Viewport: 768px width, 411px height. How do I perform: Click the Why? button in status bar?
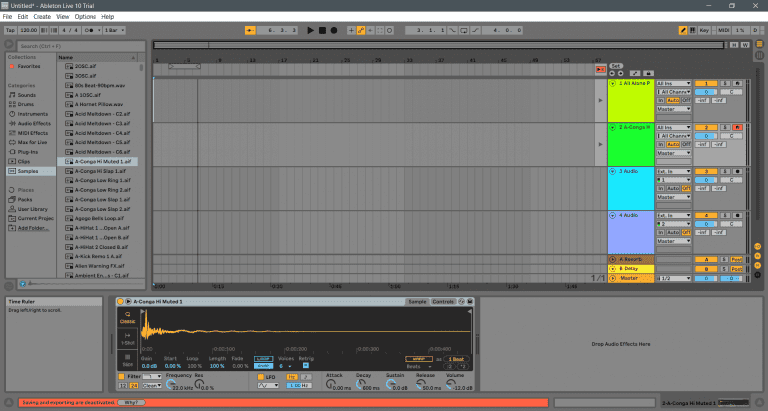(x=131, y=403)
